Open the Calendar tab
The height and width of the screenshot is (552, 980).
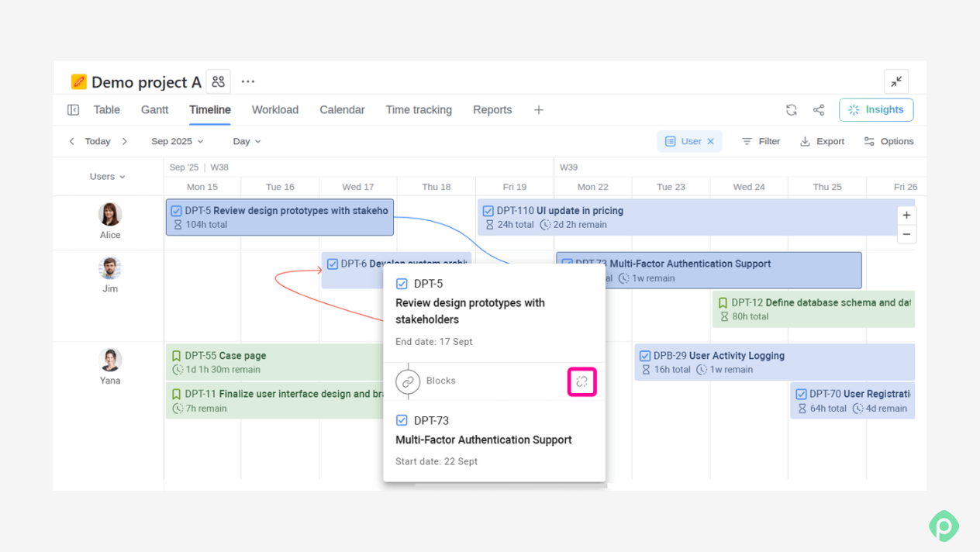click(342, 110)
